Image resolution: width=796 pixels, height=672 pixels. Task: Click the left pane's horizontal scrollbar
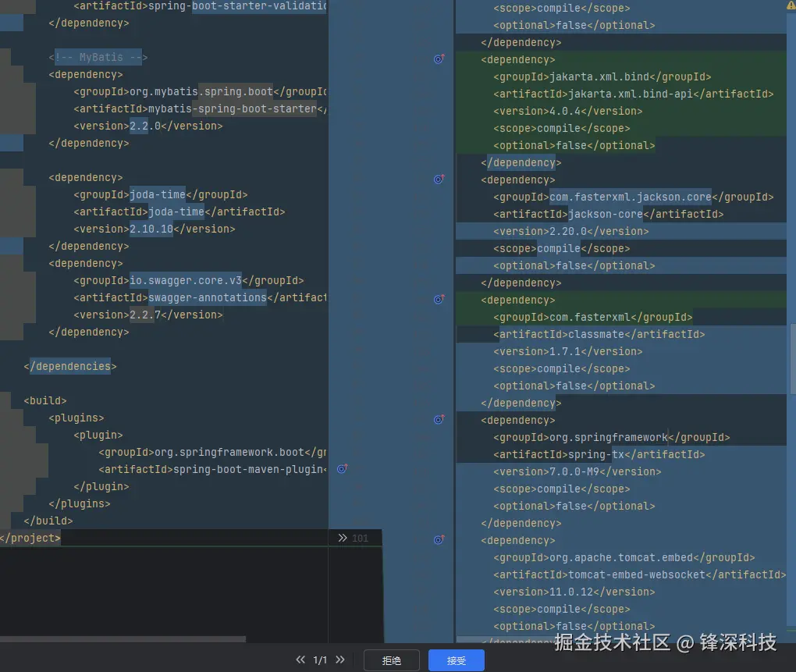pos(123,639)
